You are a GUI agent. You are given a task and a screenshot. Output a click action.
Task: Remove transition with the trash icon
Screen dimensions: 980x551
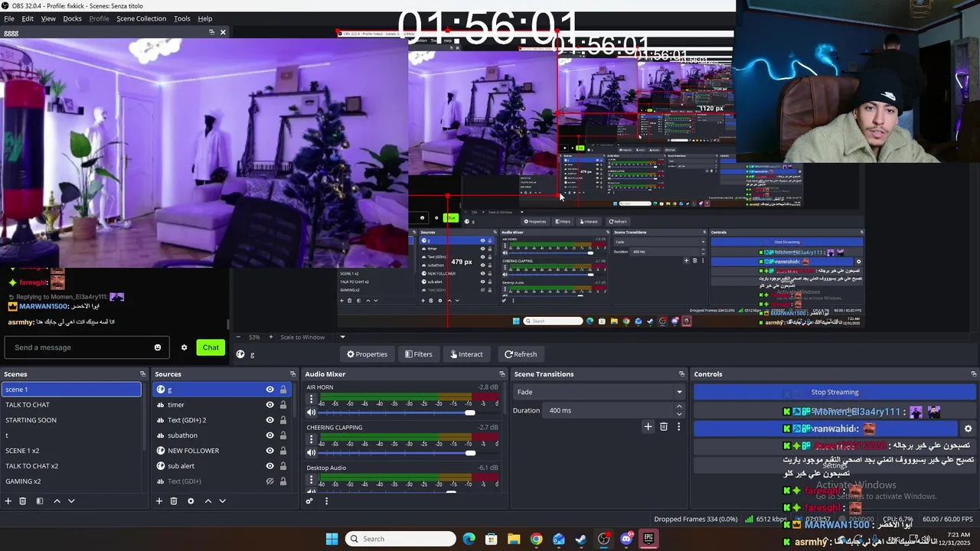664,426
